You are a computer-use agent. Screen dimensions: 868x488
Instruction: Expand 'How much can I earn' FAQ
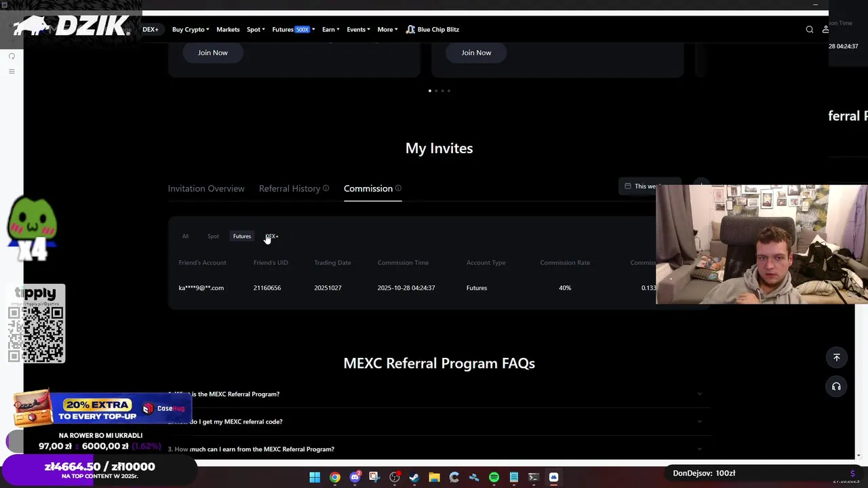click(x=439, y=449)
